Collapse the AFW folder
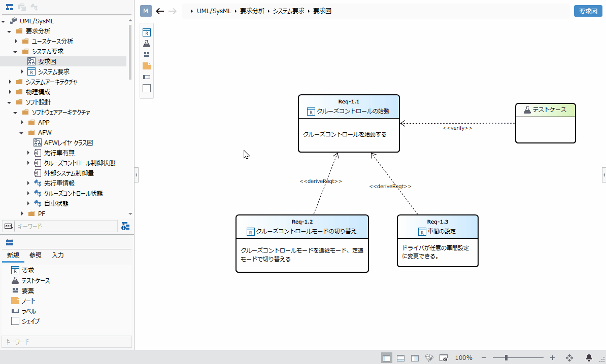606x364 pixels. pos(22,133)
